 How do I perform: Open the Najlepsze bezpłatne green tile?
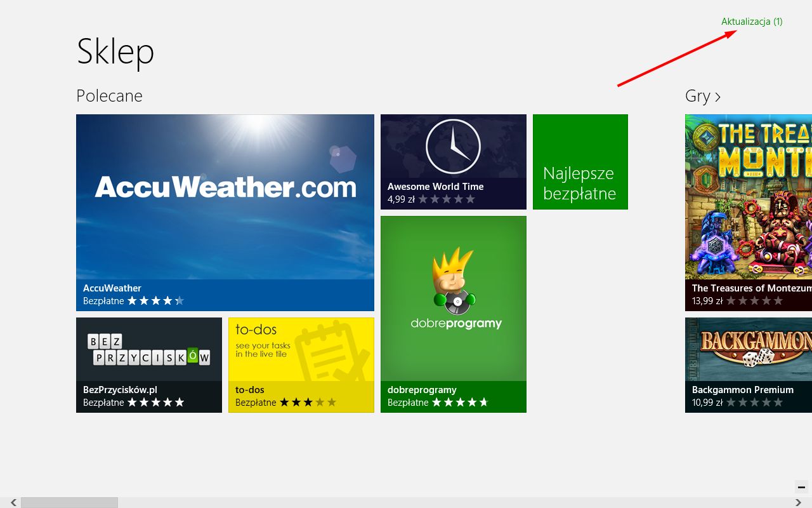580,162
